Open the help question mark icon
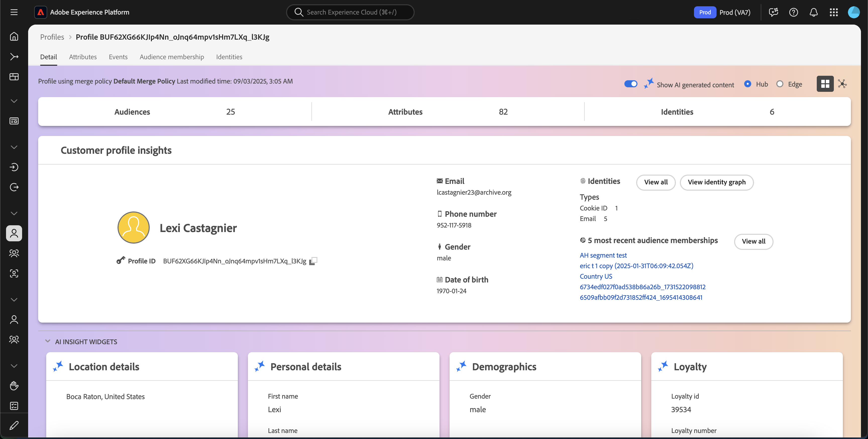 [793, 13]
